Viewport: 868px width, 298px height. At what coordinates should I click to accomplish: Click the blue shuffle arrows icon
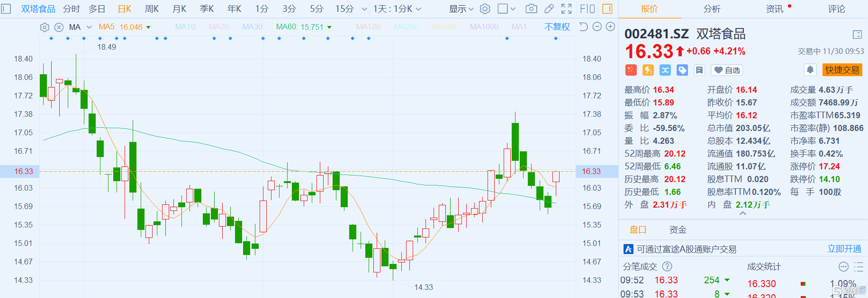tap(665, 70)
